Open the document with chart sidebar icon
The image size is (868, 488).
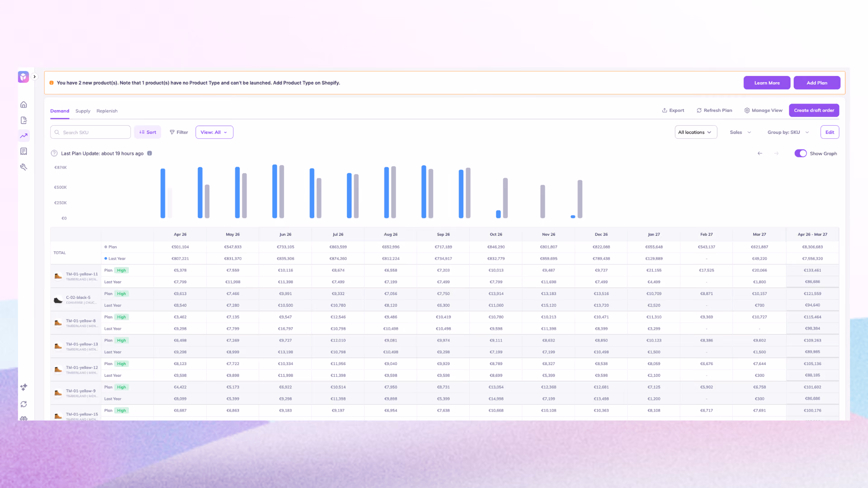click(24, 120)
